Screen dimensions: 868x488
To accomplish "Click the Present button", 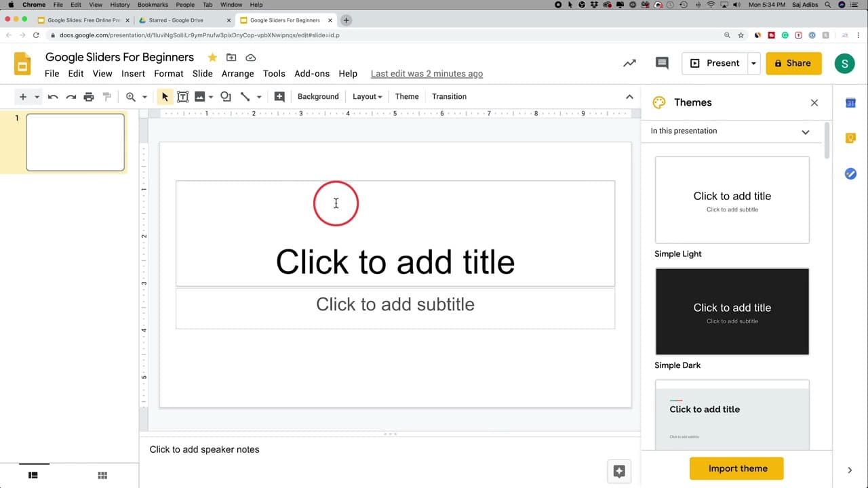I will click(715, 63).
